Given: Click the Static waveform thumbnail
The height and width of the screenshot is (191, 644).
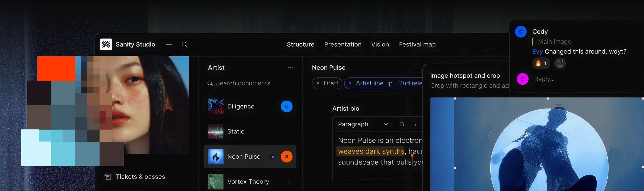Looking at the screenshot, I should coord(216,132).
